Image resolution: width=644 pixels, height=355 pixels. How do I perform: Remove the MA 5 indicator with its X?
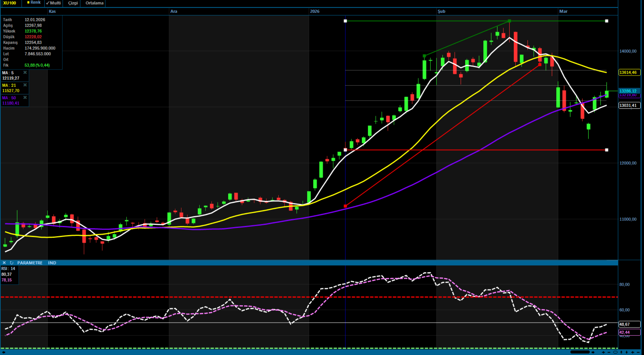pos(25,73)
